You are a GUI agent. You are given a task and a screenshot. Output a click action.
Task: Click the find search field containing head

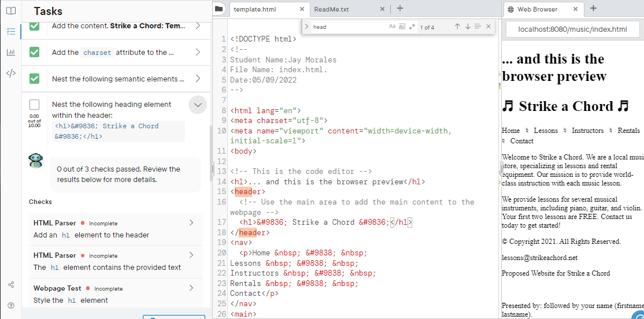[x=349, y=27]
